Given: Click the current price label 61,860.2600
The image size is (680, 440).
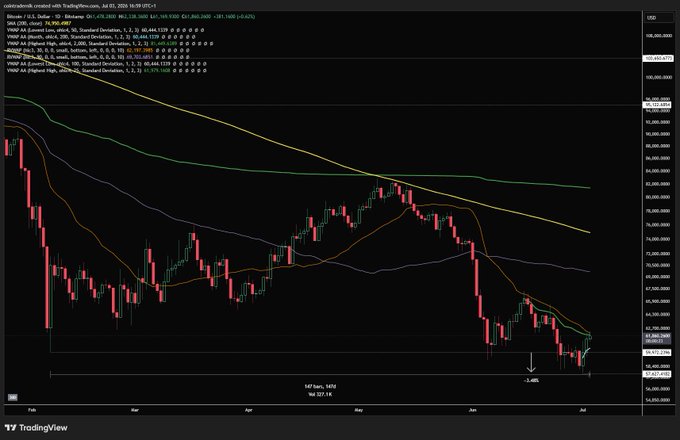Looking at the screenshot, I should pyautogui.click(x=658, y=336).
